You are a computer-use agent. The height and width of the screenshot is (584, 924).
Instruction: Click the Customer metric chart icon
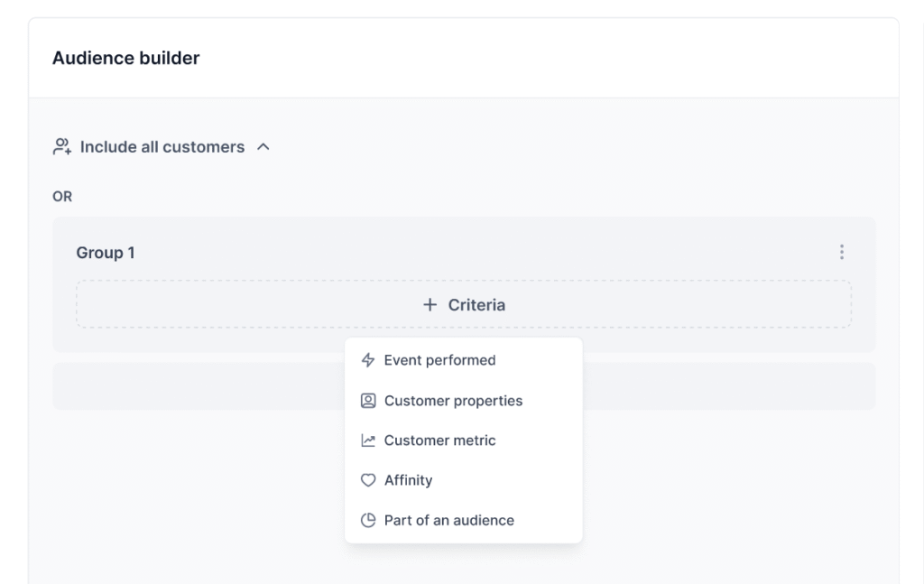click(368, 440)
